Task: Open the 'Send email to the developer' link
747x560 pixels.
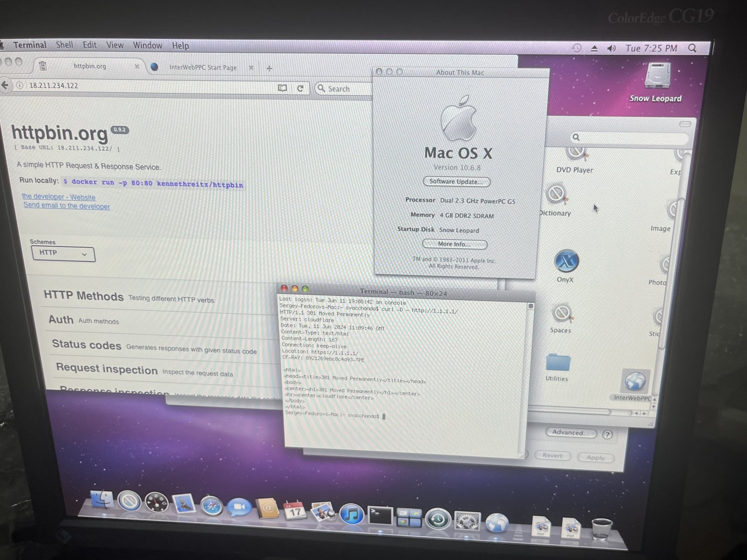Action: coord(66,206)
